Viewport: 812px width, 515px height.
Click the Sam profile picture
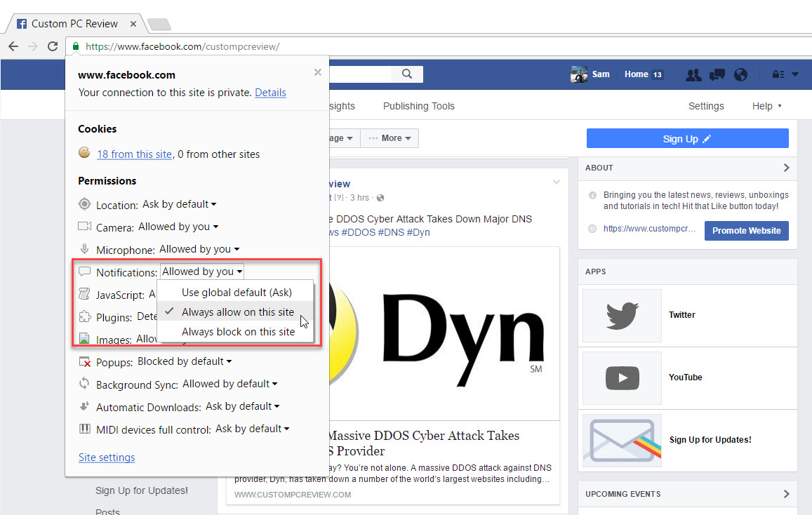click(x=579, y=74)
